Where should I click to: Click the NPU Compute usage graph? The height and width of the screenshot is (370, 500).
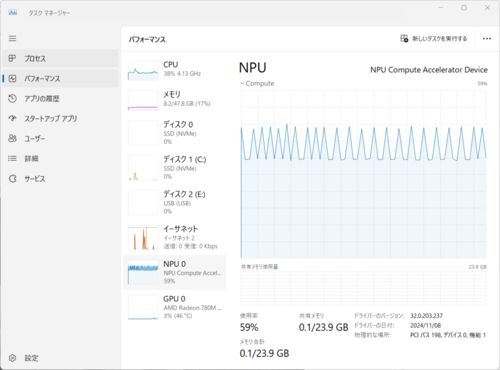[363, 173]
